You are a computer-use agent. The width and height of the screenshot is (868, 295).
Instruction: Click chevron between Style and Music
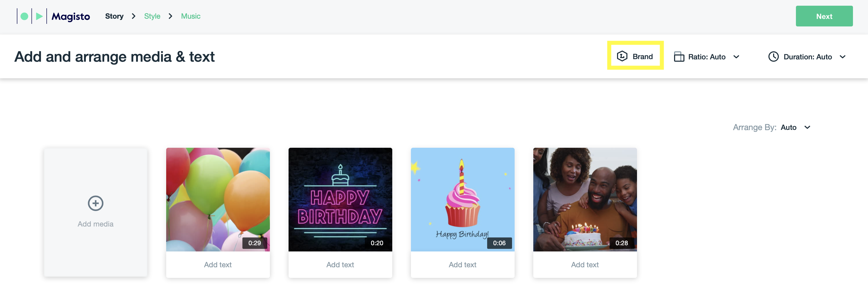pyautogui.click(x=171, y=16)
